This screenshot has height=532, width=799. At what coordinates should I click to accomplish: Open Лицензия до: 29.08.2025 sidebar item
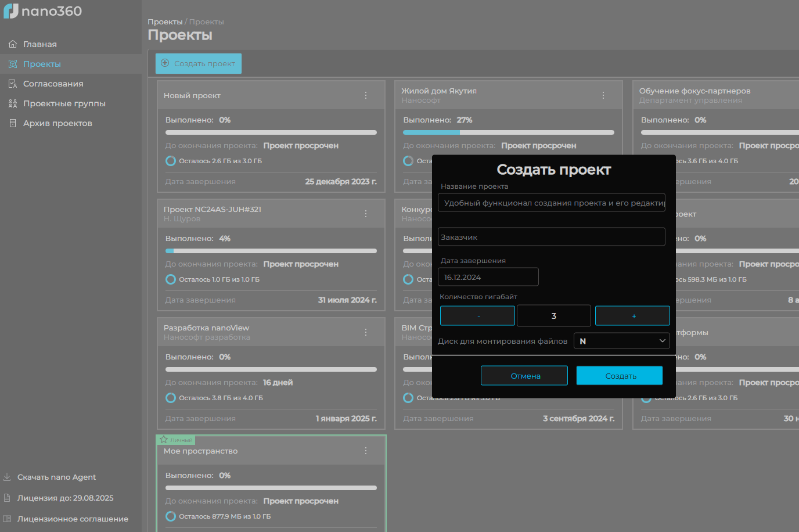(65, 498)
